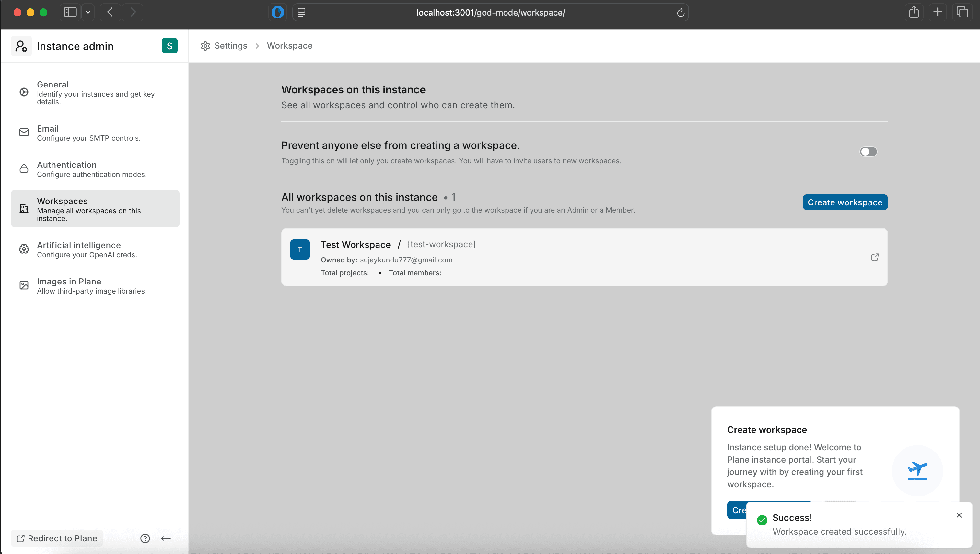Open the Safari tab group dropdown arrow
This screenshot has width=980, height=554.
pyautogui.click(x=88, y=12)
